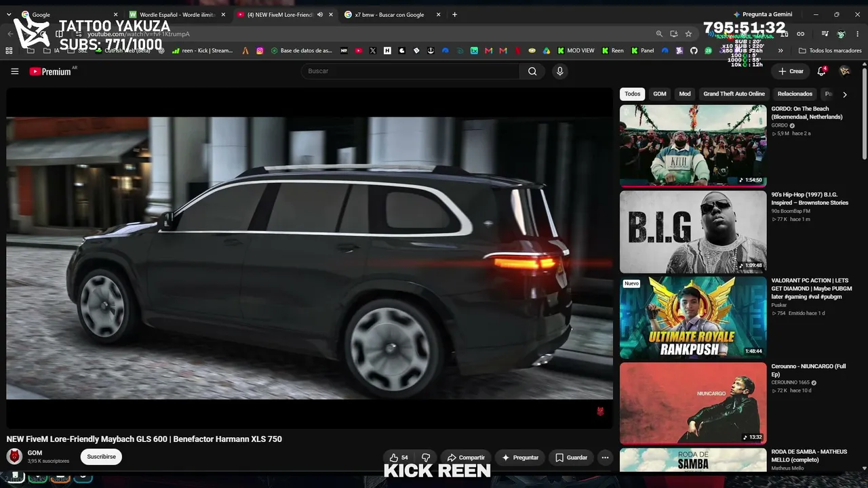Click the Compartir share button

[465, 457]
